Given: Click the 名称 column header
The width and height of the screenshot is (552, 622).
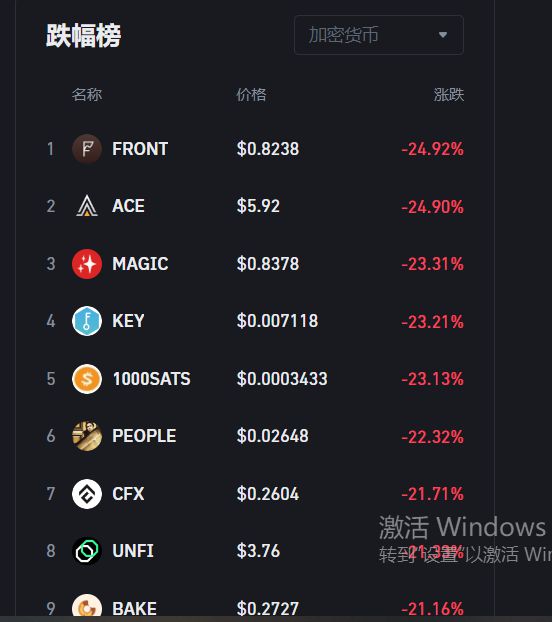Looking at the screenshot, I should point(87,95).
